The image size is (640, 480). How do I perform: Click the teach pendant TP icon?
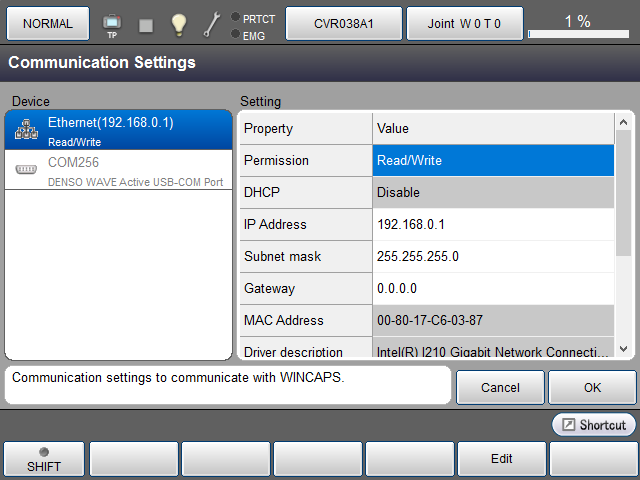pos(111,23)
